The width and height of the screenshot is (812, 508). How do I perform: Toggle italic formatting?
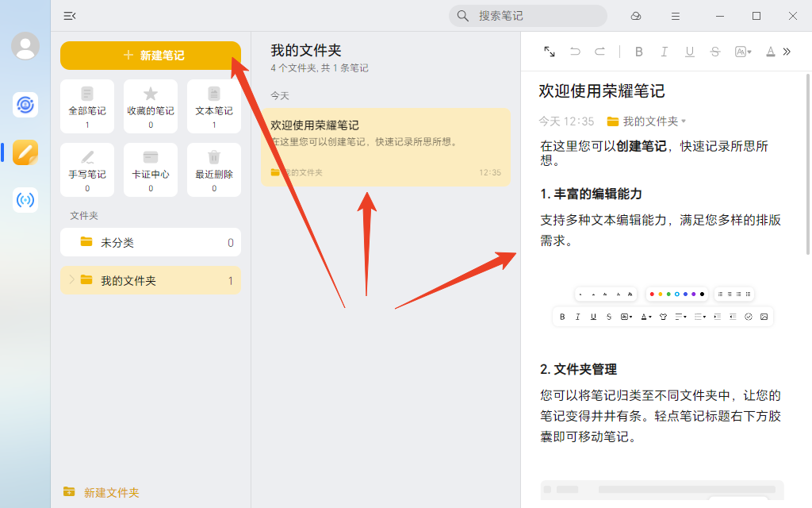click(x=664, y=52)
